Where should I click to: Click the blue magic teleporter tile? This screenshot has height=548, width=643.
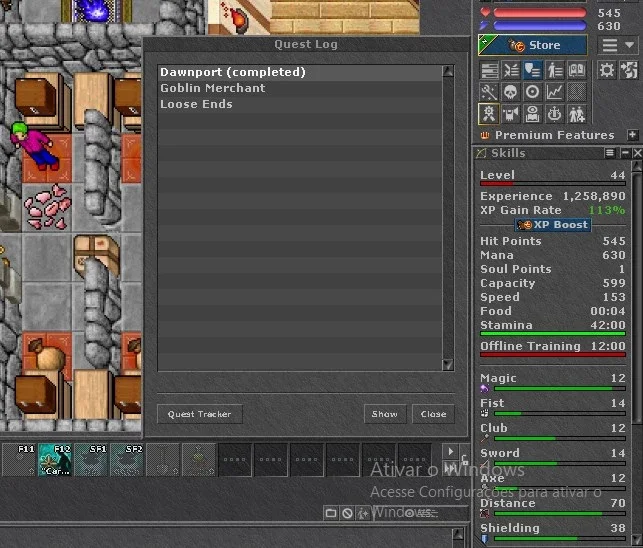(x=95, y=11)
